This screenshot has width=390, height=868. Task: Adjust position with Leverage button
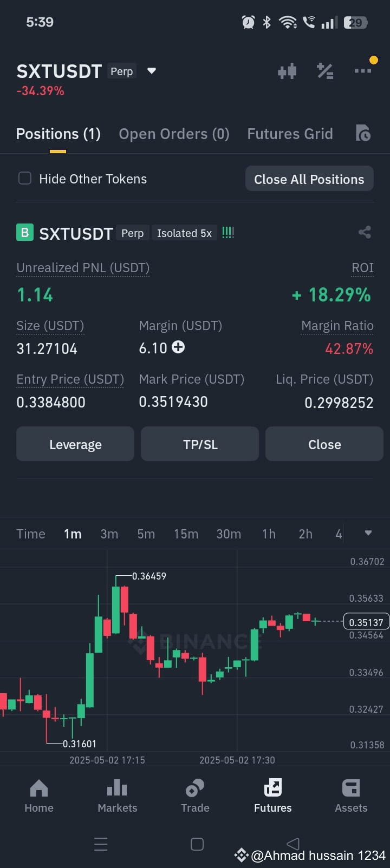[x=75, y=444]
